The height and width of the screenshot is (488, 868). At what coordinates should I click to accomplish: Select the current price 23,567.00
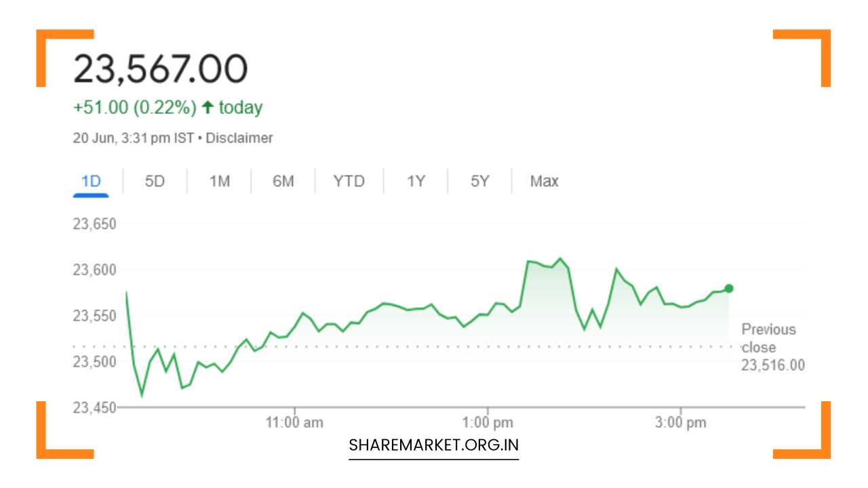pyautogui.click(x=160, y=66)
